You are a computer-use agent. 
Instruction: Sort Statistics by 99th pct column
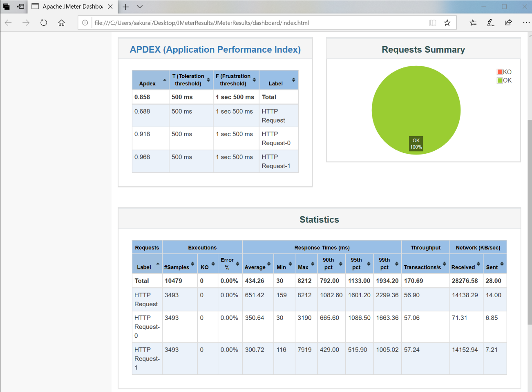(387, 264)
